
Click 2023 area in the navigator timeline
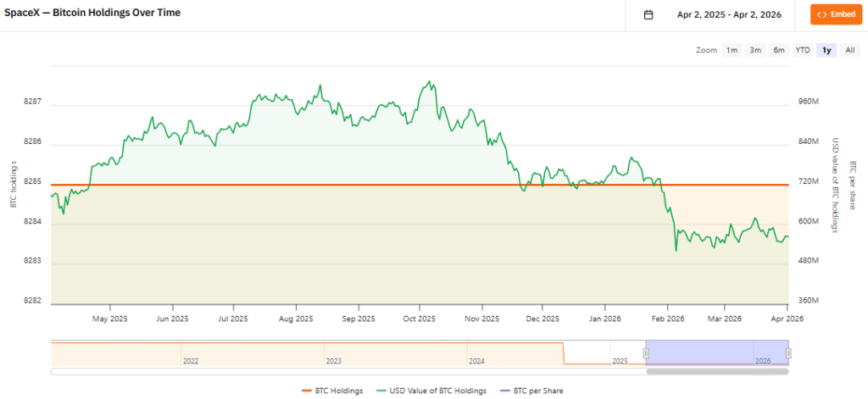pos(333,353)
